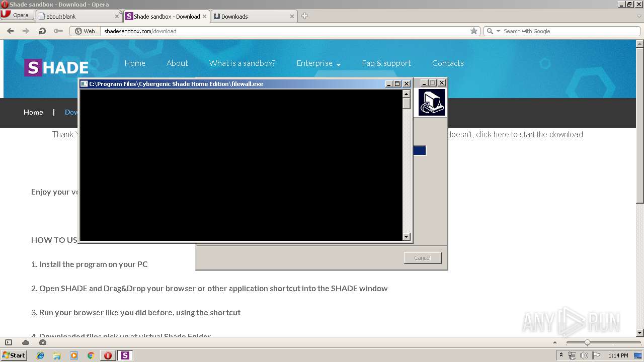Open the Action Center flag icon
This screenshot has height=362, width=644.
click(x=596, y=355)
